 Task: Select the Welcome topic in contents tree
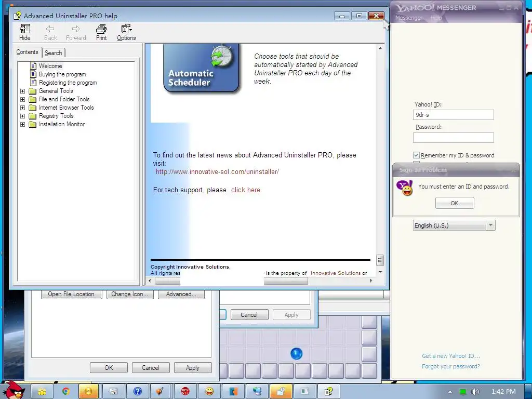click(50, 66)
